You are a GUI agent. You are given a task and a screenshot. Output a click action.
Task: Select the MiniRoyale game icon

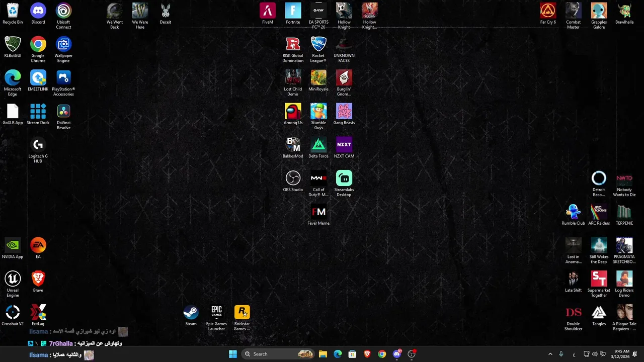[318, 81]
